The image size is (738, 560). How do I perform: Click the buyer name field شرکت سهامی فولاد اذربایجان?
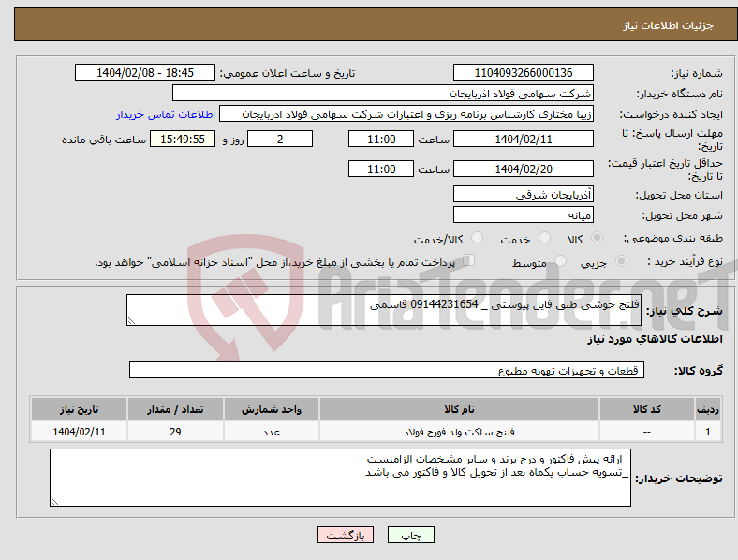click(x=383, y=93)
